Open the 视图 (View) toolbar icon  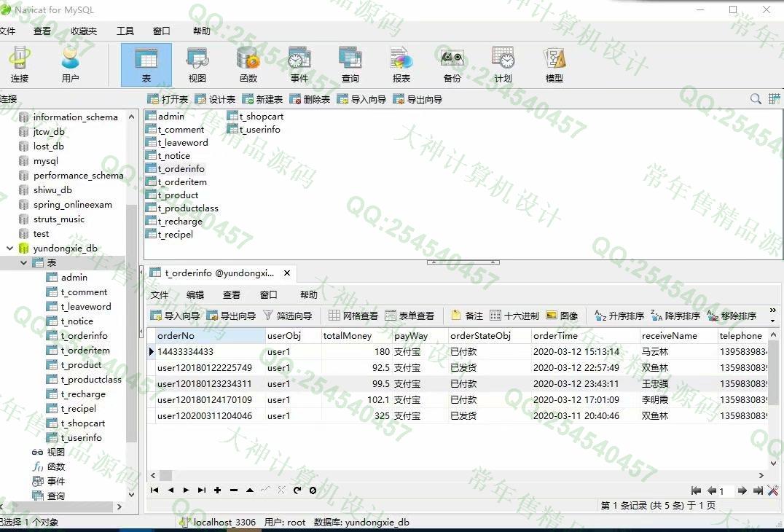tap(197, 65)
